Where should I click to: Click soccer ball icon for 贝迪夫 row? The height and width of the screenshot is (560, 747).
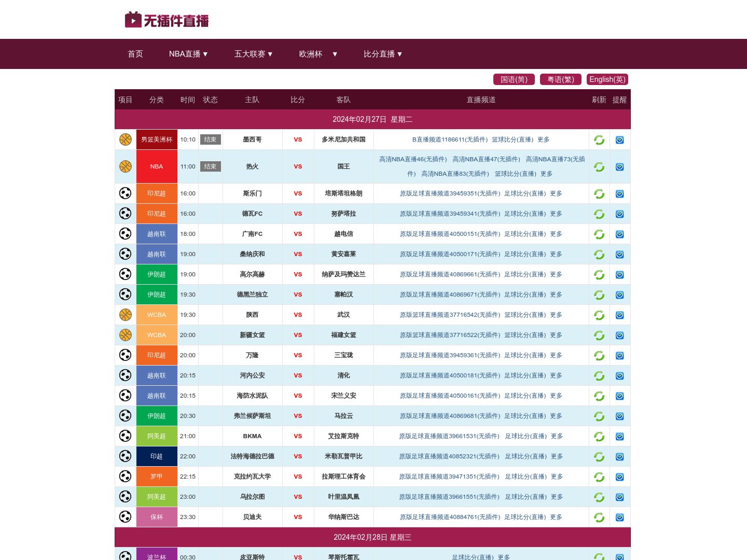[x=126, y=517]
